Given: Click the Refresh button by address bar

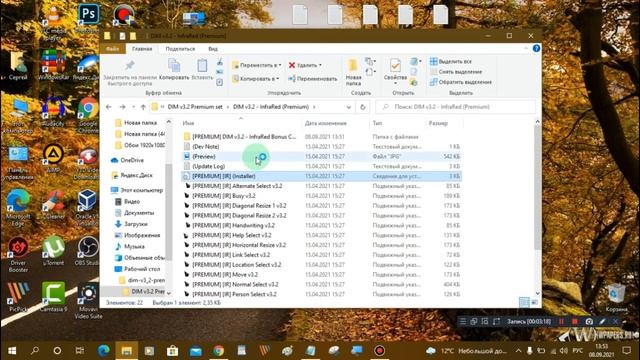Looking at the screenshot, I should click(x=362, y=107).
